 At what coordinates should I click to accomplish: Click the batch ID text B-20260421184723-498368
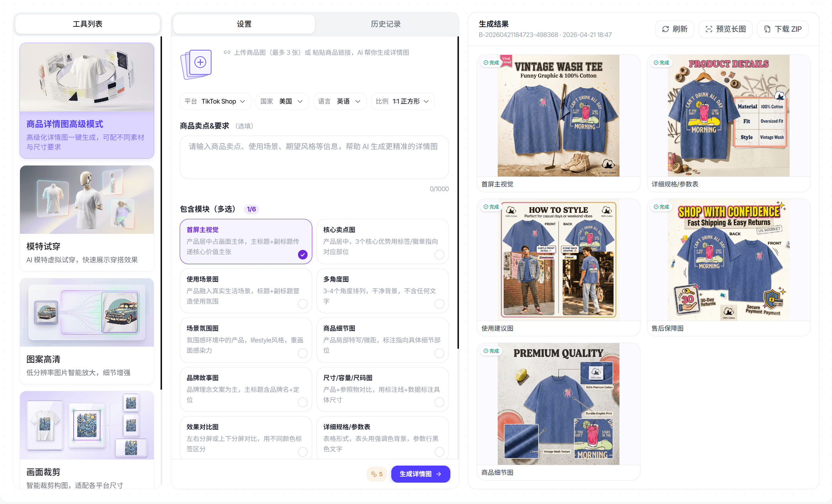point(518,35)
